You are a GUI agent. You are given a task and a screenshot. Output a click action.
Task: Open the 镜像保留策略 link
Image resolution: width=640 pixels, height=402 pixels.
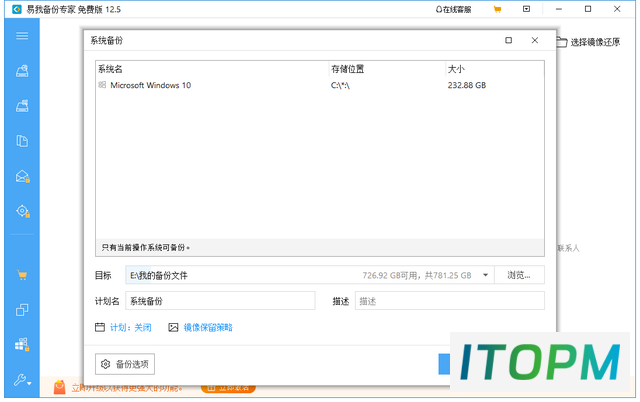click(x=208, y=327)
